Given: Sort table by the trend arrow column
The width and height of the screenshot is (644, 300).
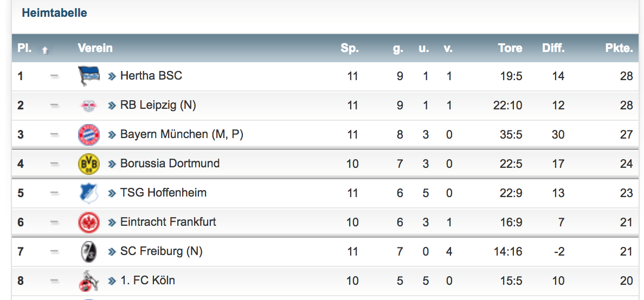Looking at the screenshot, I should click(x=46, y=49).
